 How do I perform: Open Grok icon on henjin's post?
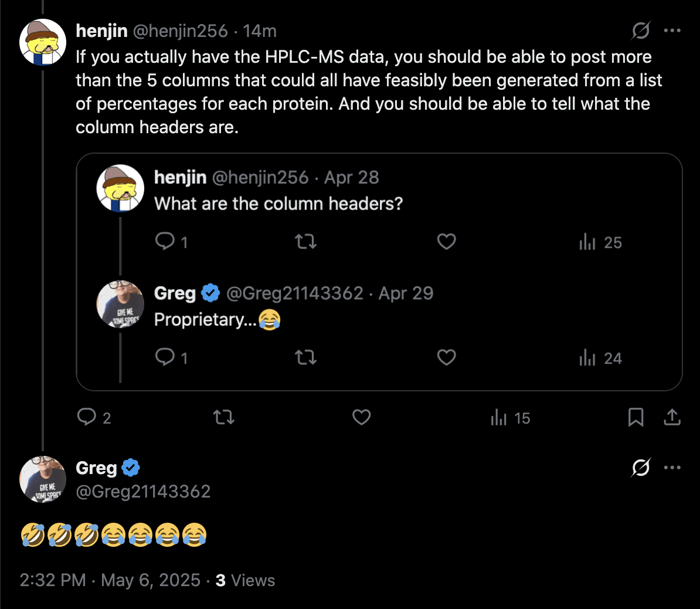coord(641,31)
